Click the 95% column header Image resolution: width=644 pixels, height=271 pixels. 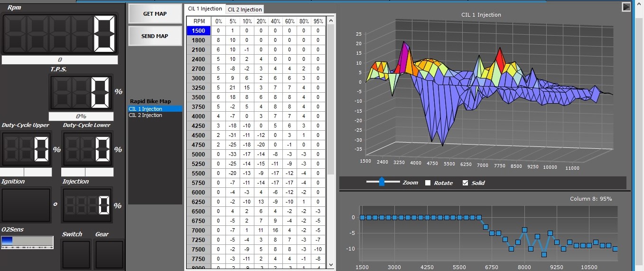318,21
